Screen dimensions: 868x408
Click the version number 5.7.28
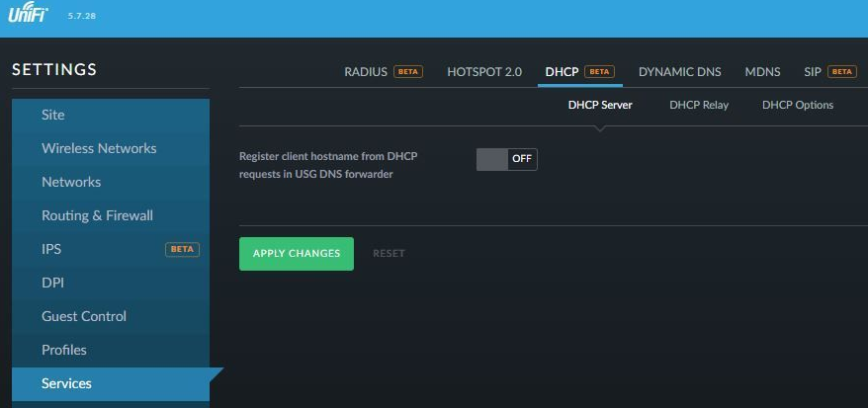pos(82,16)
